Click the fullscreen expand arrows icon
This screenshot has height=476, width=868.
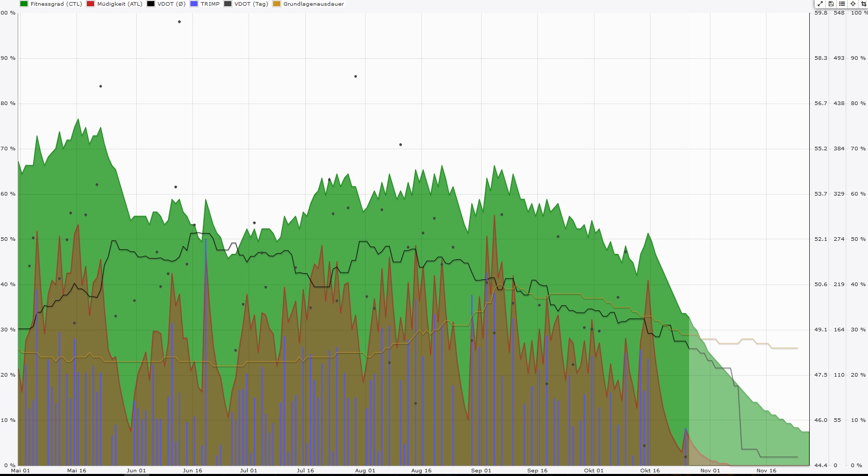tap(820, 4)
